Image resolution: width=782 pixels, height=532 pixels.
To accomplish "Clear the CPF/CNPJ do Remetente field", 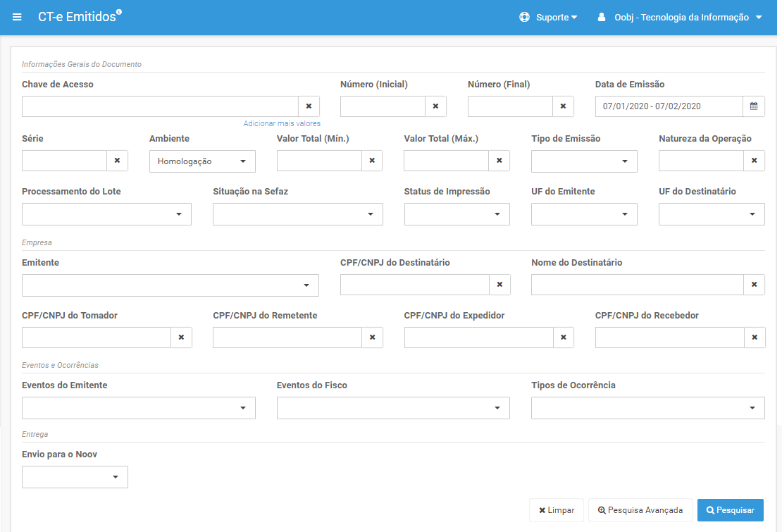I will 372,338.
